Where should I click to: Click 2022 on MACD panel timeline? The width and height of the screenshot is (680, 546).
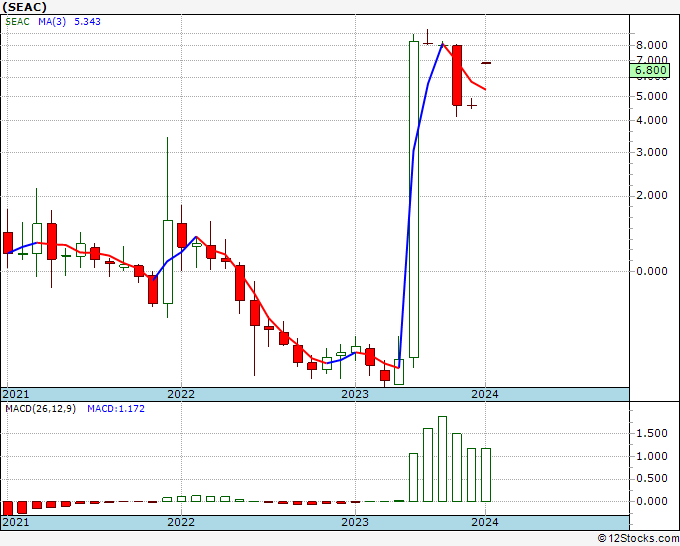[x=181, y=522]
